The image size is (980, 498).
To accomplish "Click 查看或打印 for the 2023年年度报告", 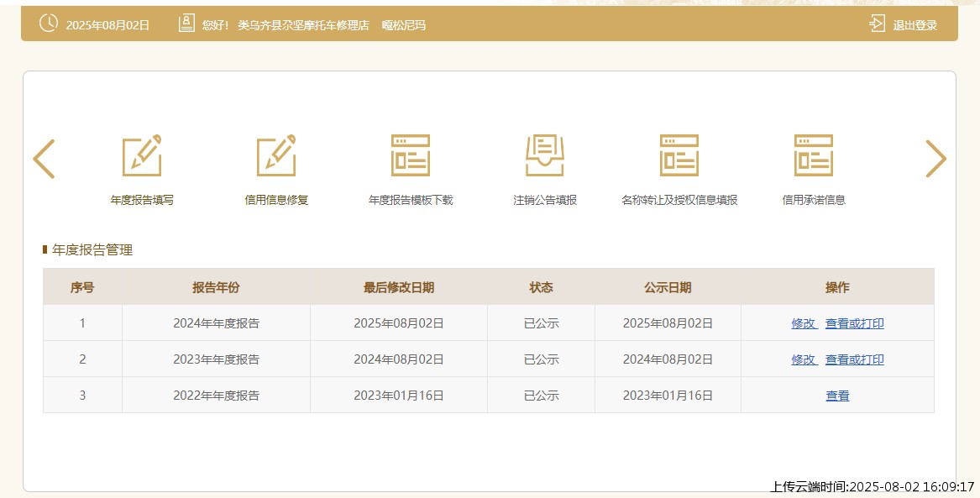I will [x=854, y=360].
